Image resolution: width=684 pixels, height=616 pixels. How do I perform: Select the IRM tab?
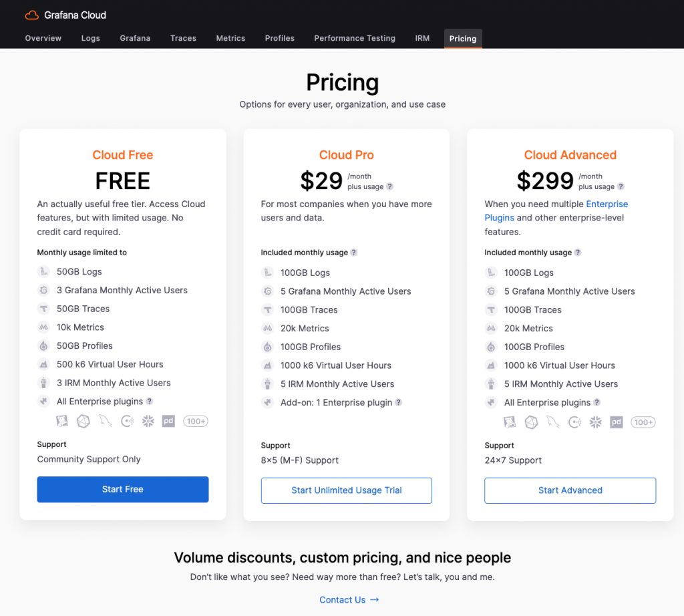422,38
